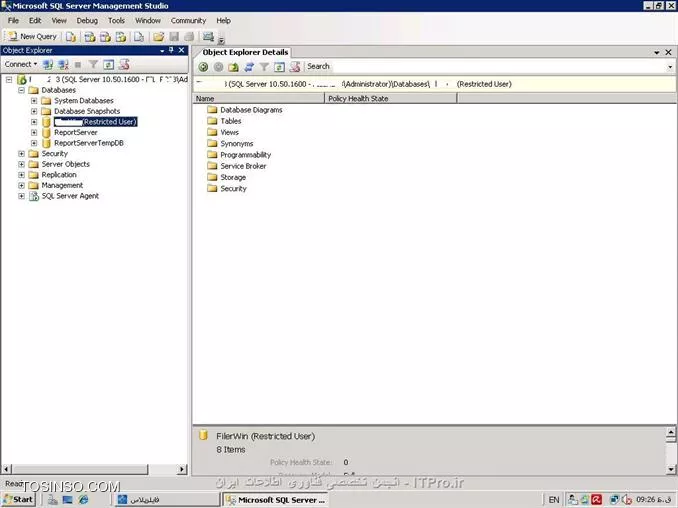The height and width of the screenshot is (508, 678).
Task: Click the New Query toolbar button
Action: (x=33, y=36)
